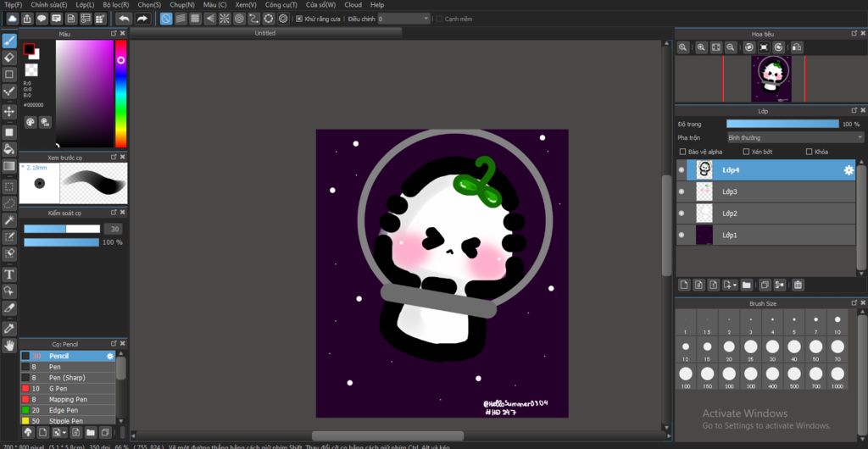The width and height of the screenshot is (868, 449).
Task: Open the Cloud menu
Action: [353, 4]
